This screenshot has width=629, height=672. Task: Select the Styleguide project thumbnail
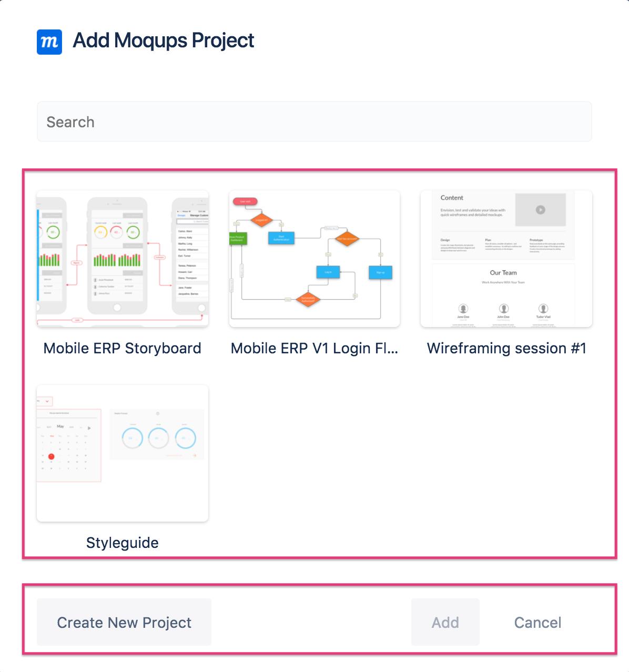pyautogui.click(x=123, y=452)
